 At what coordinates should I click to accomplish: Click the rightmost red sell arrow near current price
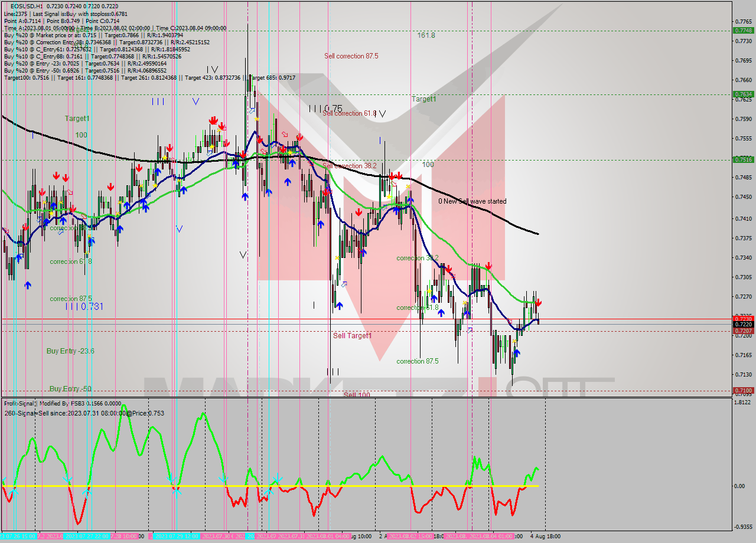[x=539, y=303]
